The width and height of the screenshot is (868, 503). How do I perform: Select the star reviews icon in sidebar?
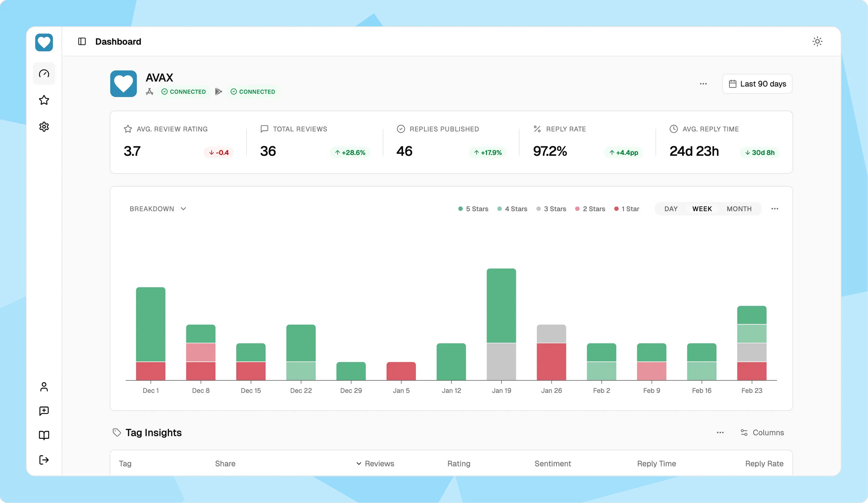44,100
